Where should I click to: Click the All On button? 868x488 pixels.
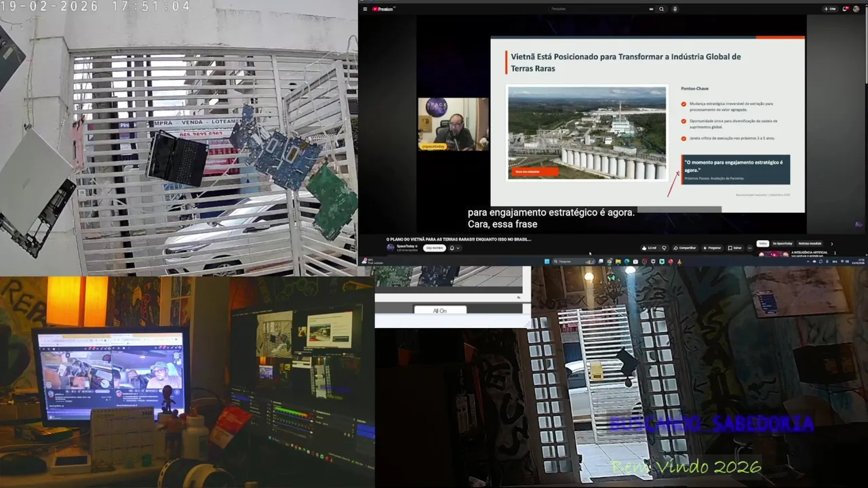tap(440, 310)
